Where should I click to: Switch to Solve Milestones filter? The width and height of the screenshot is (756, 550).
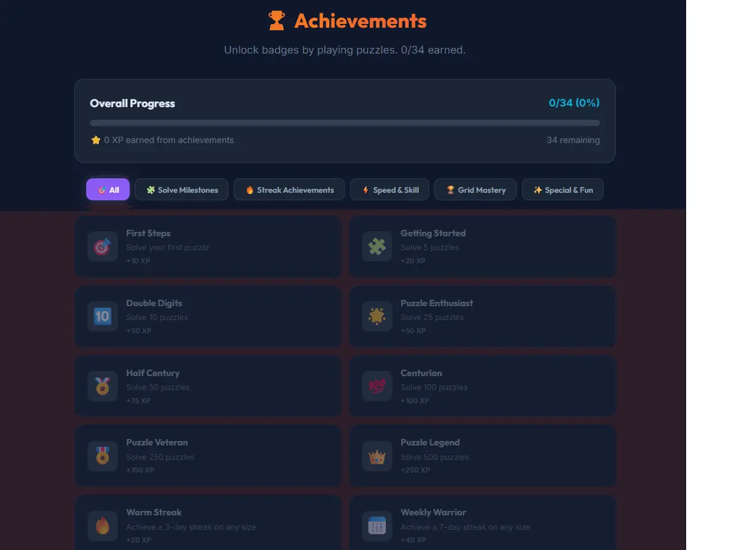click(182, 190)
